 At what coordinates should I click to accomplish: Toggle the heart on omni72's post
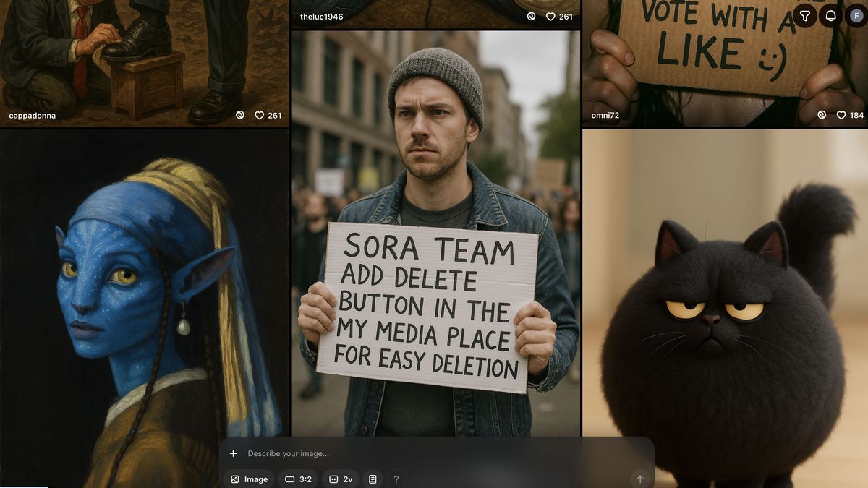click(841, 115)
